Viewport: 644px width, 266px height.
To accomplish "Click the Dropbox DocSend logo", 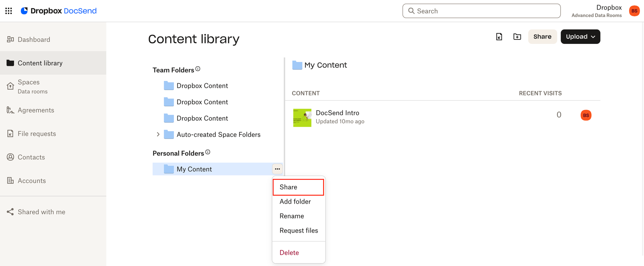I will [59, 11].
